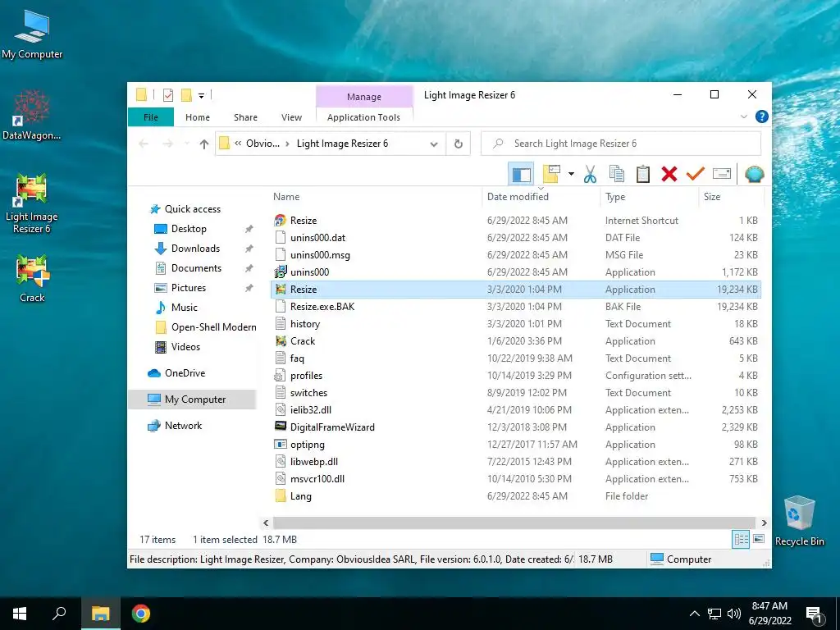
Task: Sort by Type column header
Action: (x=615, y=197)
